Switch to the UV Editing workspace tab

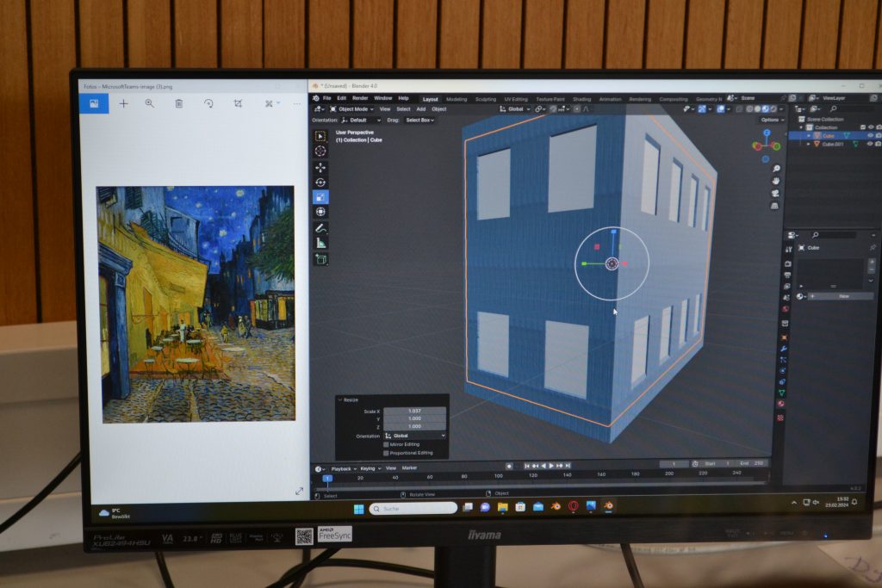click(x=516, y=100)
